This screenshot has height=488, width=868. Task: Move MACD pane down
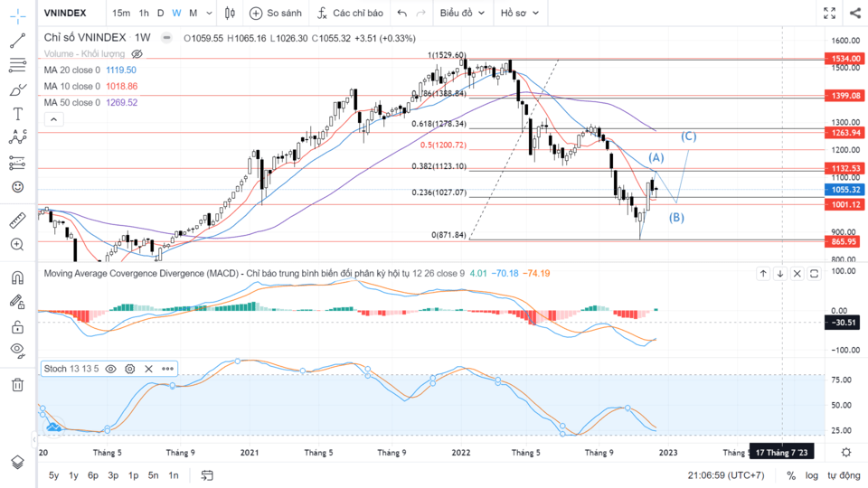point(780,273)
